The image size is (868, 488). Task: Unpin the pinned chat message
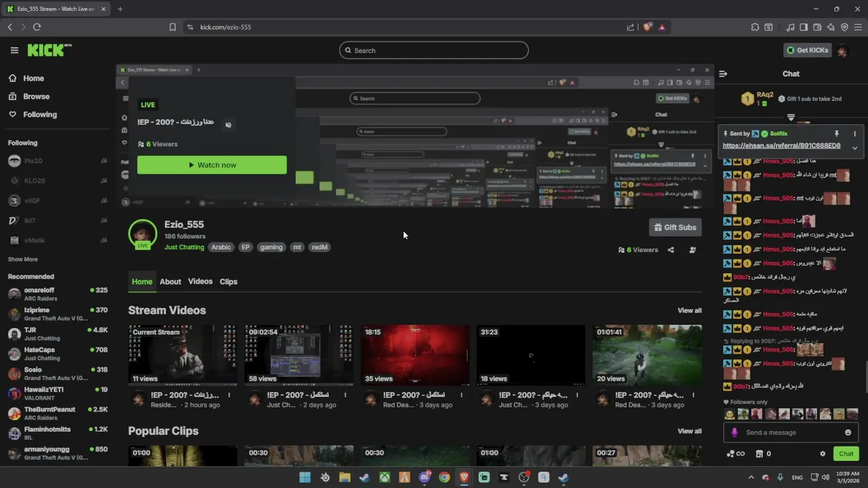click(837, 134)
